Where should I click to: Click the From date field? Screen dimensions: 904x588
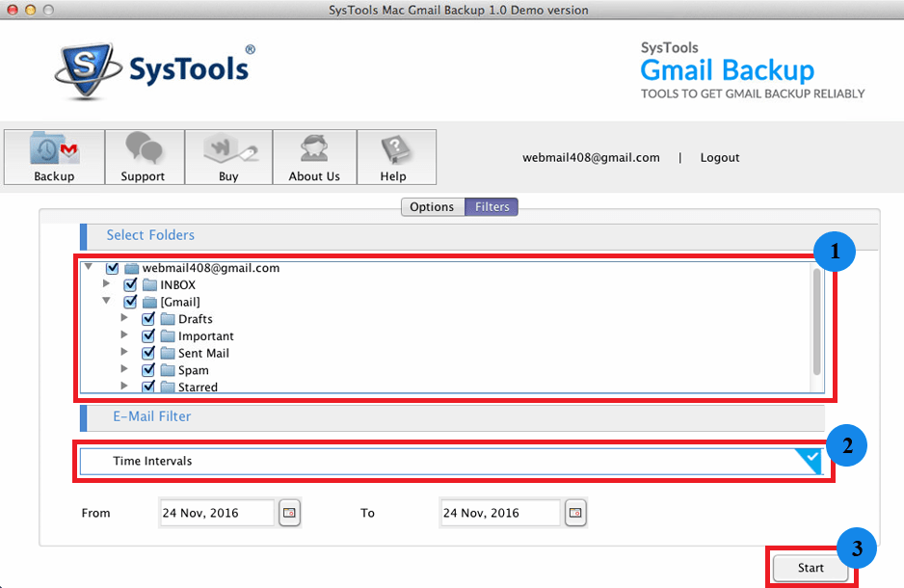[x=216, y=513]
